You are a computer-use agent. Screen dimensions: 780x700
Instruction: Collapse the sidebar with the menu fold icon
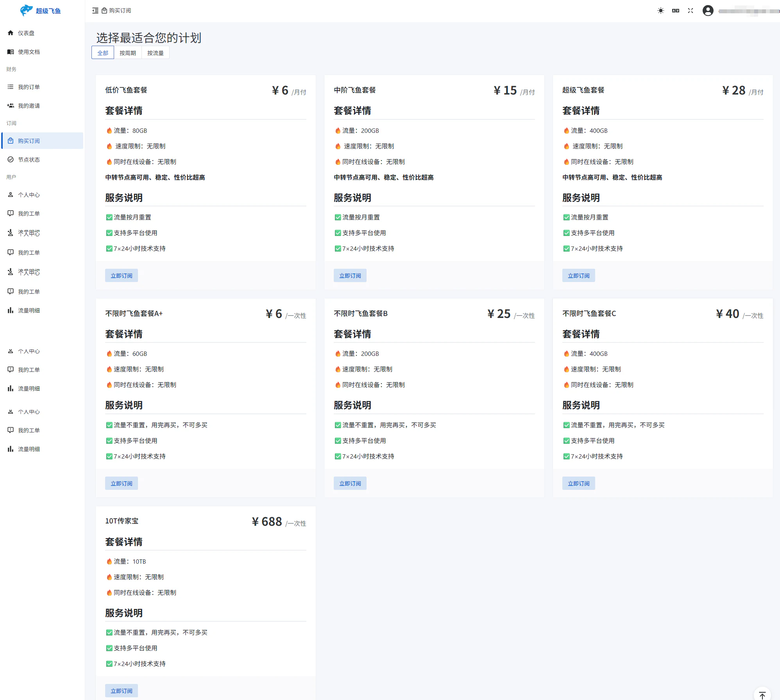tap(95, 11)
